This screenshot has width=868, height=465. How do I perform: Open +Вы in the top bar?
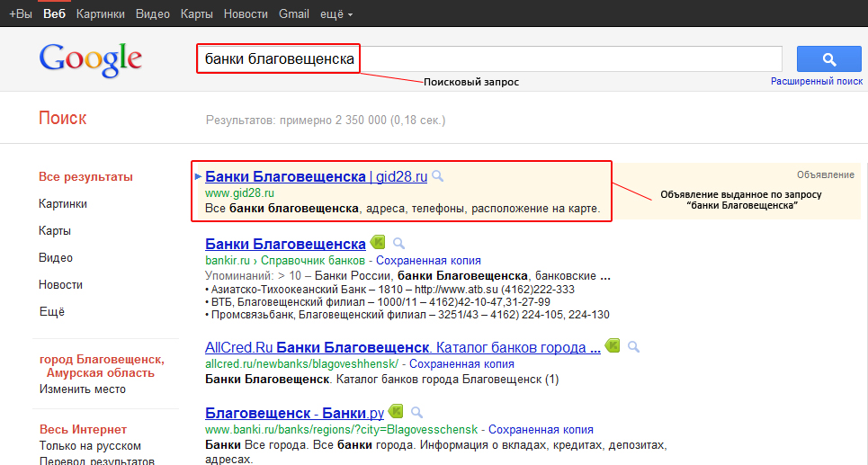pos(21,13)
